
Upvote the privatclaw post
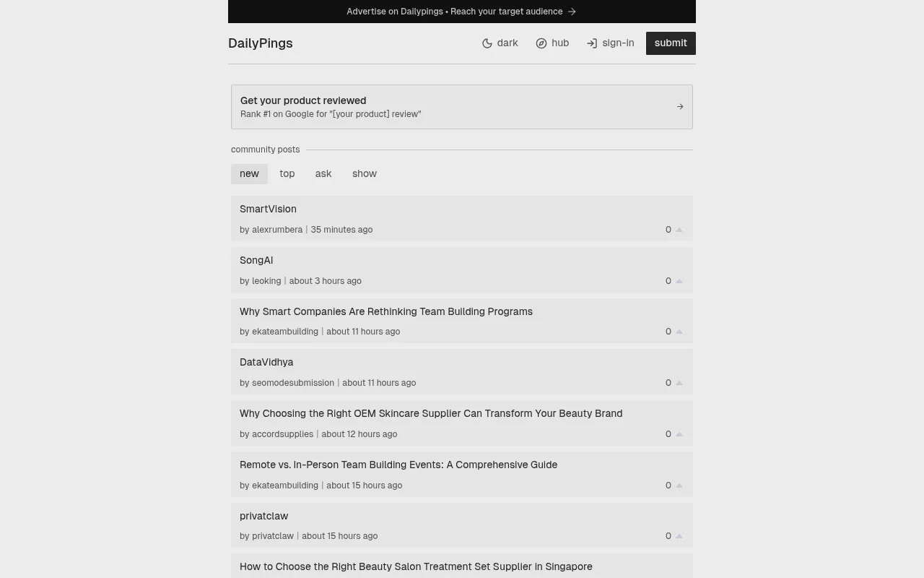tap(679, 535)
